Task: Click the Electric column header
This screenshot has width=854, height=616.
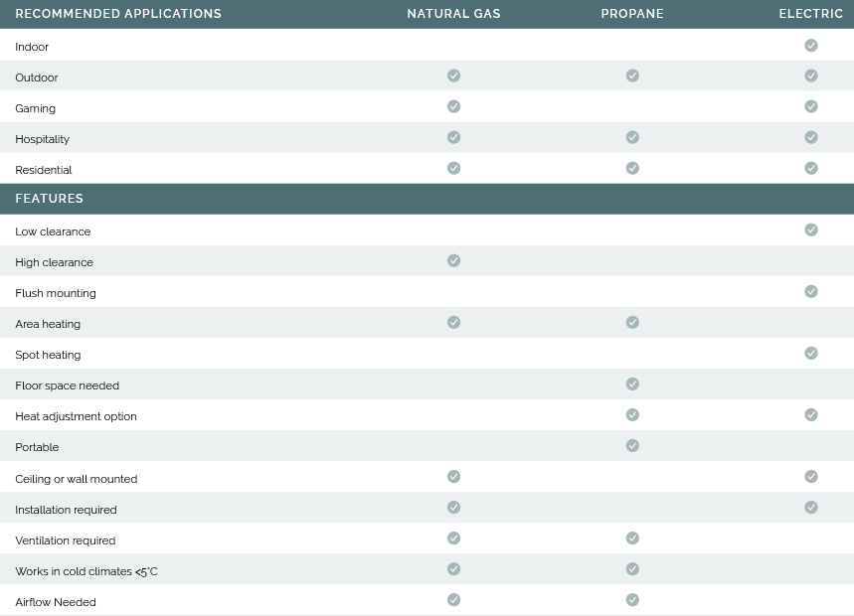Action: tap(810, 14)
